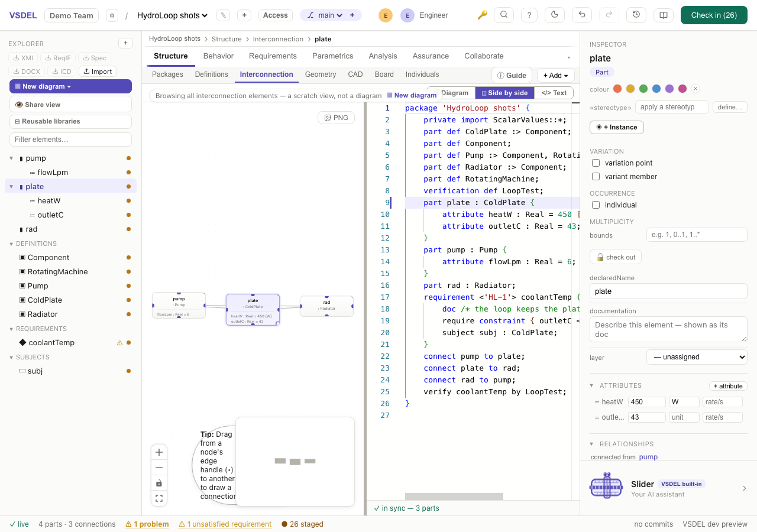Image resolution: width=757 pixels, height=532 pixels.
Task: Add item with Explorer plus button
Action: click(125, 43)
